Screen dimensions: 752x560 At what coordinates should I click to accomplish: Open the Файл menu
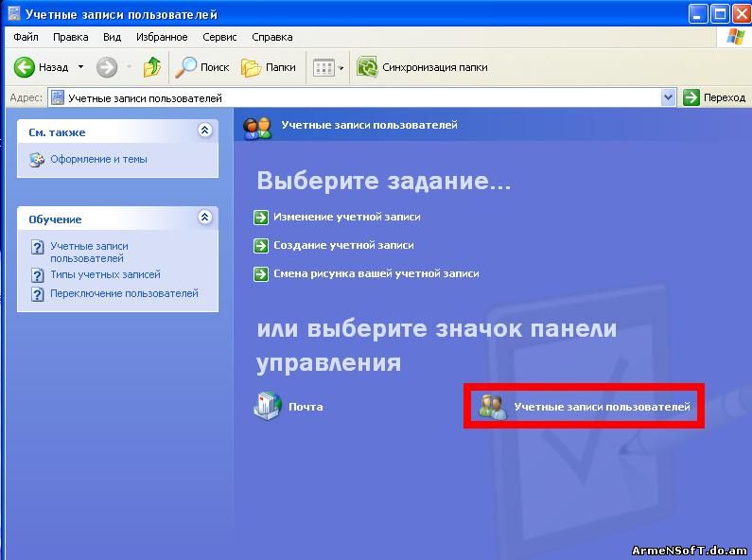point(26,37)
